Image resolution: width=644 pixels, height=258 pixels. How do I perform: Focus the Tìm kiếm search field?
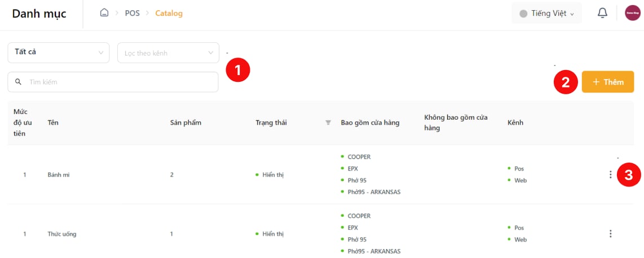[x=113, y=82]
